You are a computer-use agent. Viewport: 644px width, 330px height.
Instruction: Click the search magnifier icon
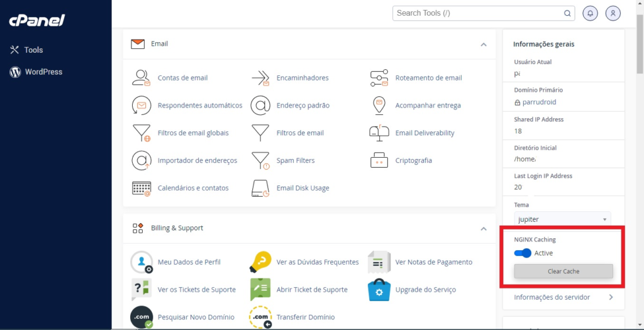[x=567, y=13]
